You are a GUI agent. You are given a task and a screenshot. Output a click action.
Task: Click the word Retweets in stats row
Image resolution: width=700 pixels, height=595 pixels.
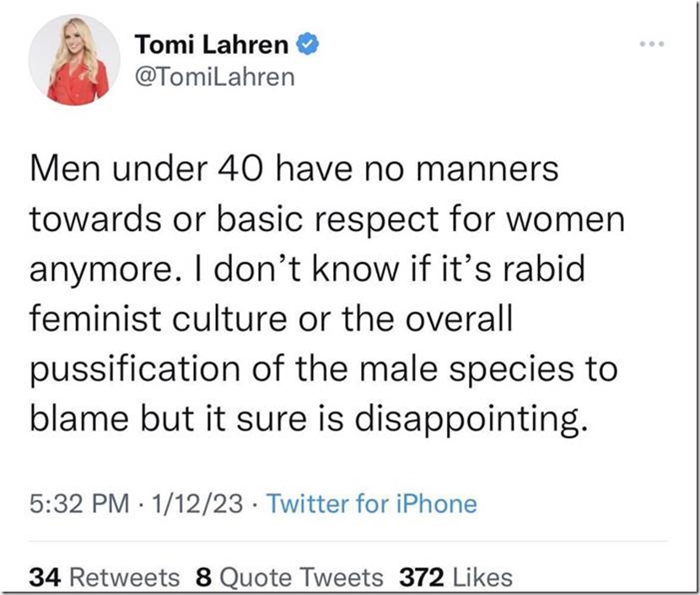click(123, 577)
